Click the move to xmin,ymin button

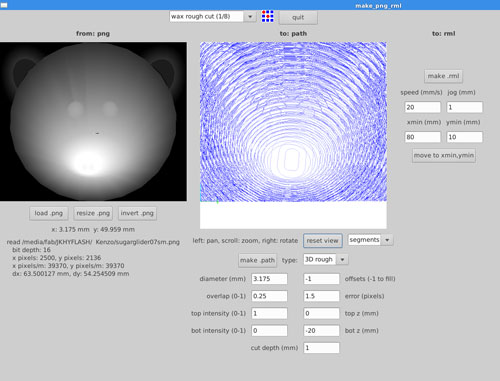[x=444, y=155]
